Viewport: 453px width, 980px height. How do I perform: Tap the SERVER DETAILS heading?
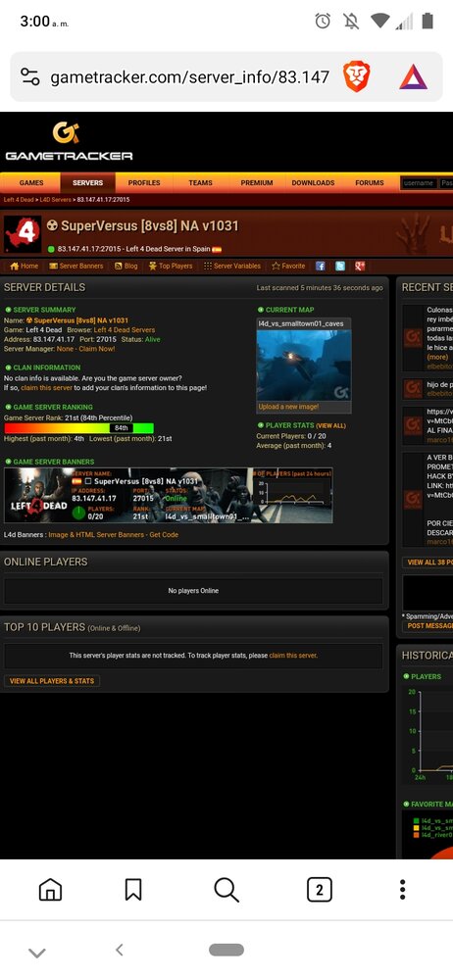(44, 287)
